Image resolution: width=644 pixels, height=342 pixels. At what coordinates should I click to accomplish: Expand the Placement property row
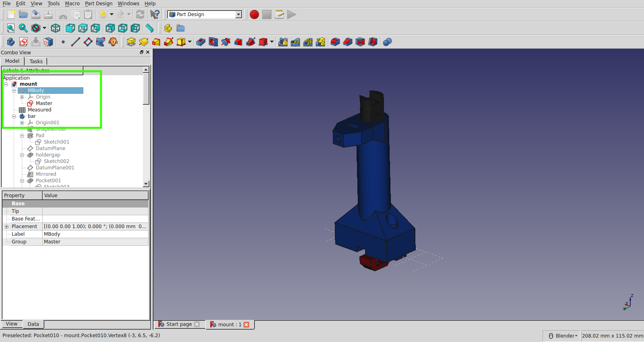point(6,227)
